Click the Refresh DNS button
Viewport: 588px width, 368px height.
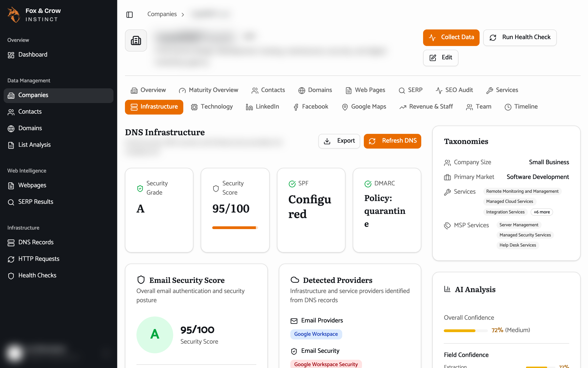[392, 141]
